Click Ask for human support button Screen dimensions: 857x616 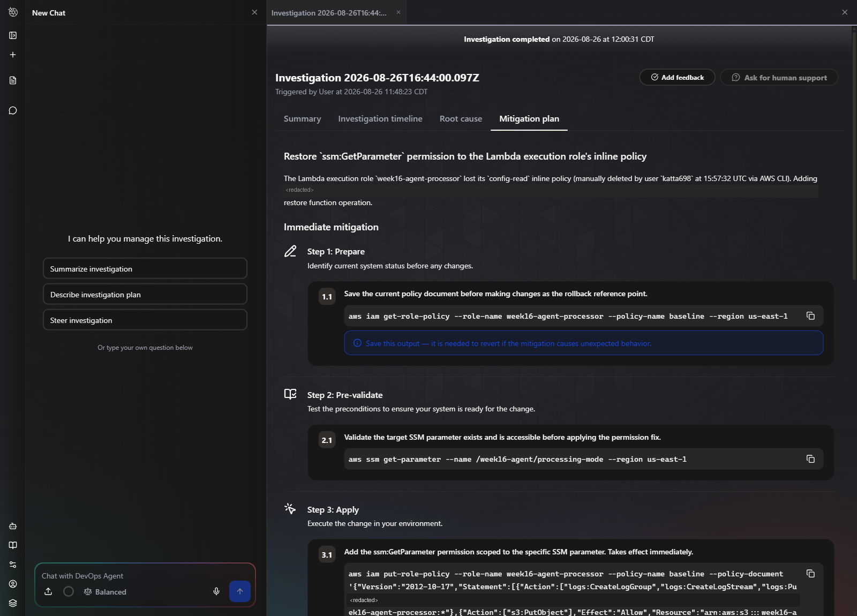click(x=779, y=77)
